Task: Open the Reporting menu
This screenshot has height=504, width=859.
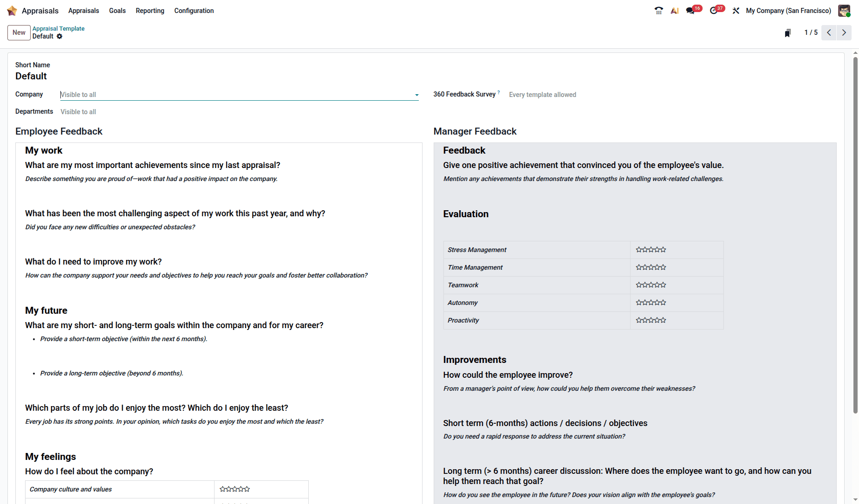Action: [x=150, y=11]
